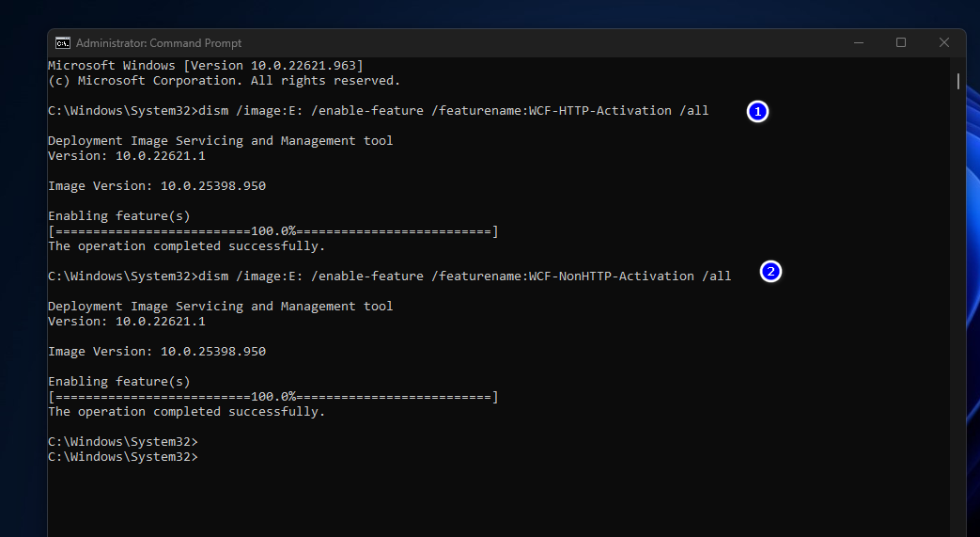Click the first 'Enabling feature(s)' text line
Viewport: 980px width, 537px height.
(118, 216)
